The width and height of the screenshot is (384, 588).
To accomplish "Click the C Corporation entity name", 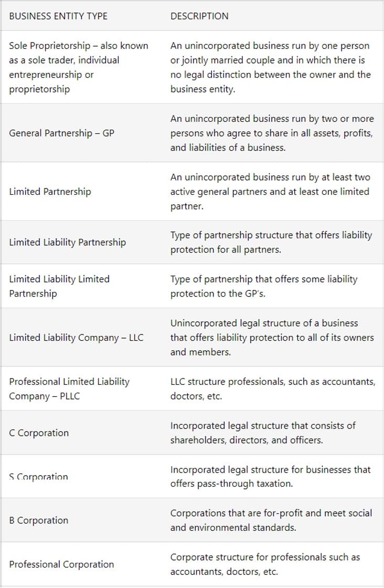I will (x=39, y=433).
